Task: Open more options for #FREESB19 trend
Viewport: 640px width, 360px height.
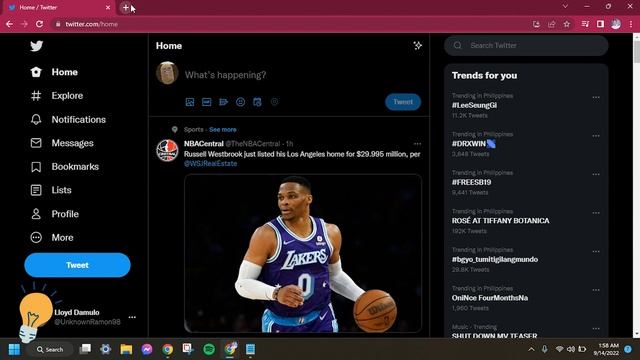Action: pyautogui.click(x=596, y=174)
